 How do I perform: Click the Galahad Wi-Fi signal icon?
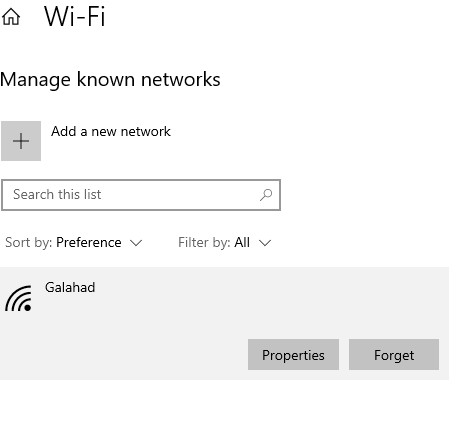19,298
